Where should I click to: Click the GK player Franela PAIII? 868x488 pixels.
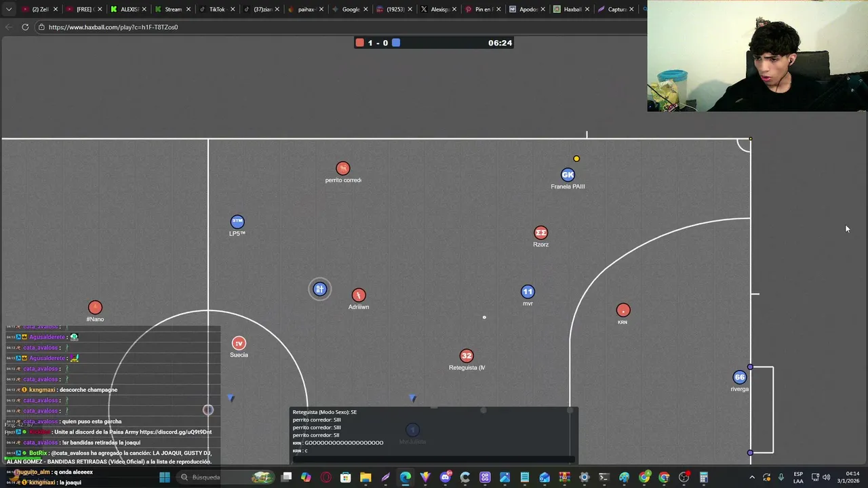568,175
